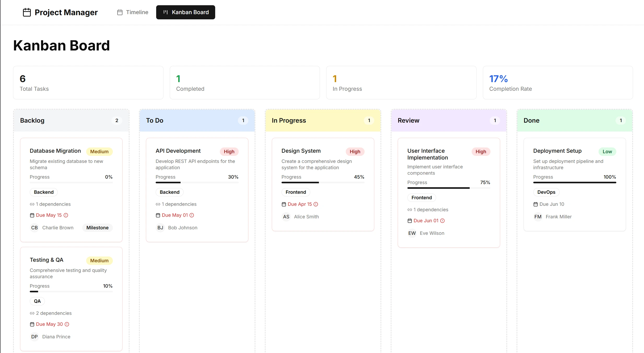Click the High priority badge on Design System
Viewport: 644px width, 353px height.
tap(355, 152)
